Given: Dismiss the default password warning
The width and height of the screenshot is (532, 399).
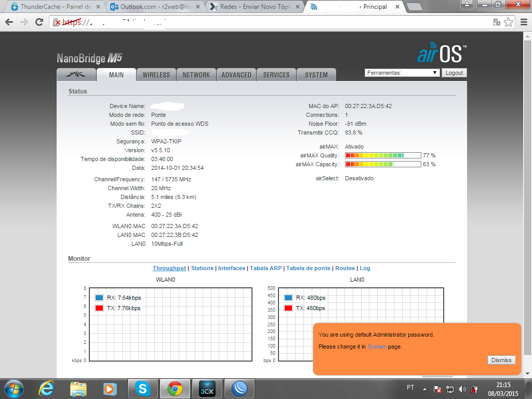Looking at the screenshot, I should point(501,360).
